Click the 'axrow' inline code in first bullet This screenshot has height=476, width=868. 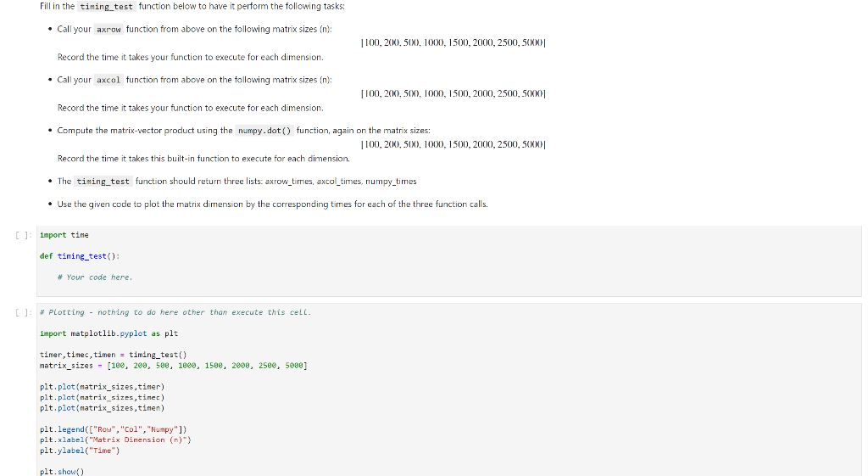108,30
